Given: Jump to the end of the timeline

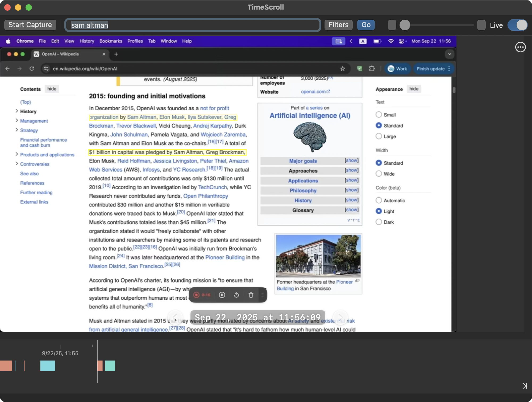Looking at the screenshot, I should coord(525,386).
